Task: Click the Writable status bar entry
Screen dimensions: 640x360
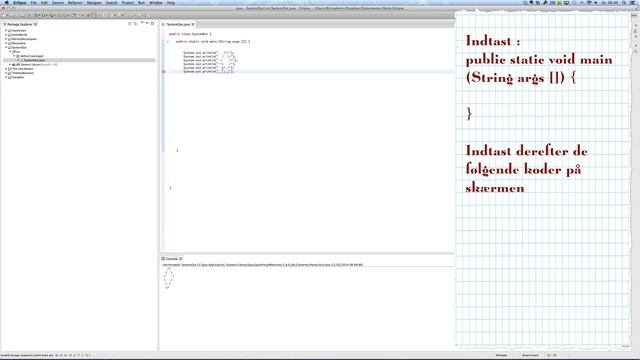Action: tap(501, 356)
